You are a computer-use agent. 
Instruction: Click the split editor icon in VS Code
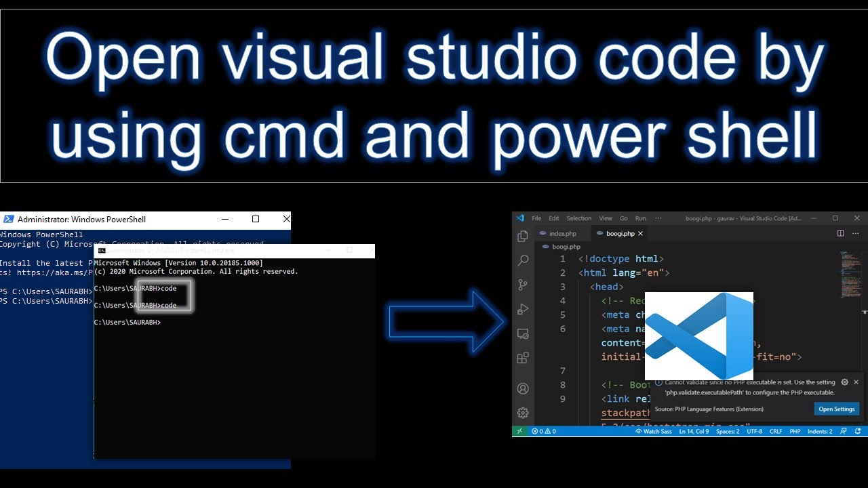840,233
